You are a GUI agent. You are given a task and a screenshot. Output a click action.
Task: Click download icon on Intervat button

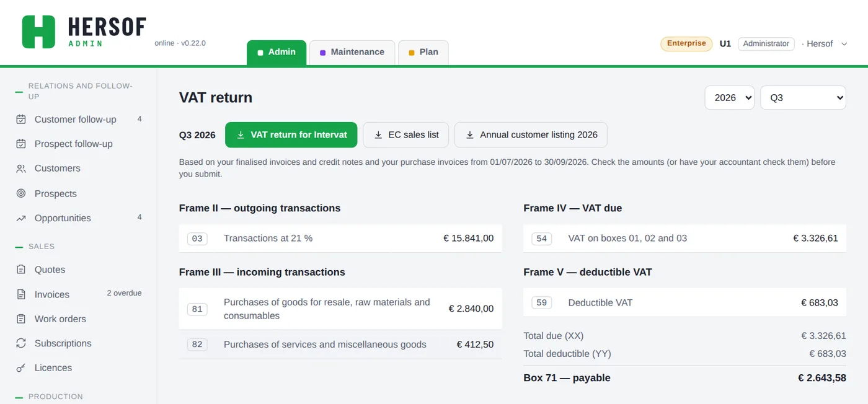(241, 135)
